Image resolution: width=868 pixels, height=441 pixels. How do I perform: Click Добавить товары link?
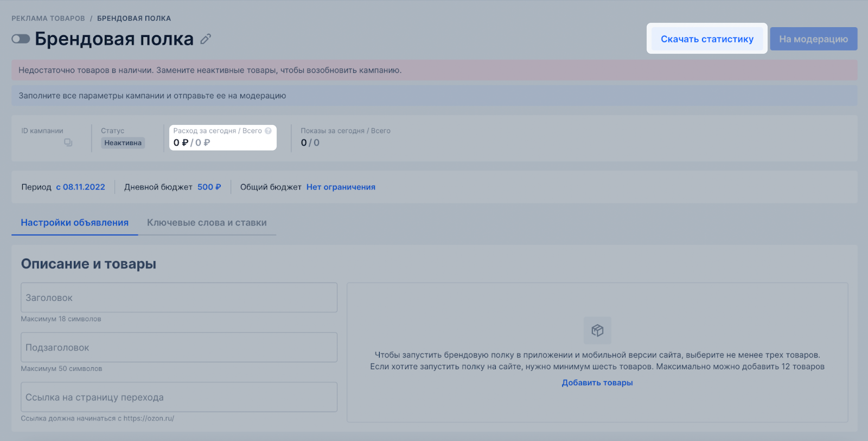[597, 383]
